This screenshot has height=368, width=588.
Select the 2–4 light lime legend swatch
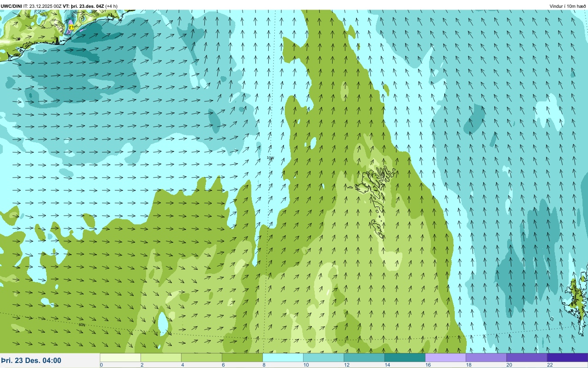[x=161, y=357]
